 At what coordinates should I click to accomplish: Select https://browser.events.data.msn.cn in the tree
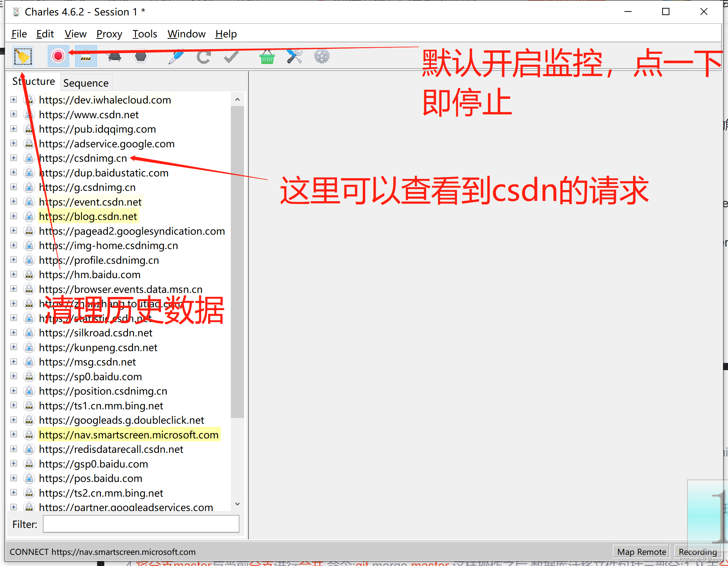coord(121,289)
